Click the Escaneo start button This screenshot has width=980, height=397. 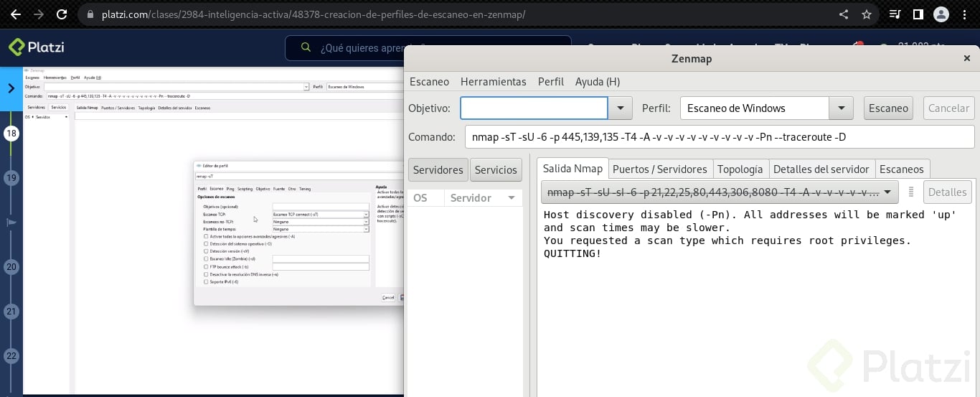click(888, 108)
